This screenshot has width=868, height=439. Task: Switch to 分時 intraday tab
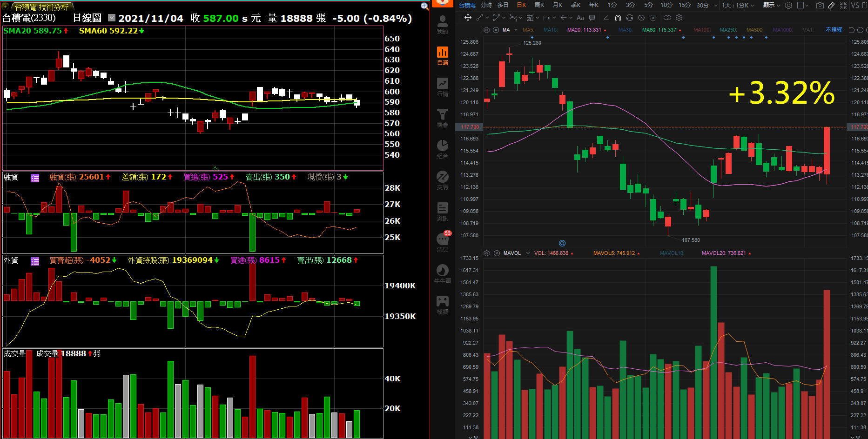click(x=486, y=5)
